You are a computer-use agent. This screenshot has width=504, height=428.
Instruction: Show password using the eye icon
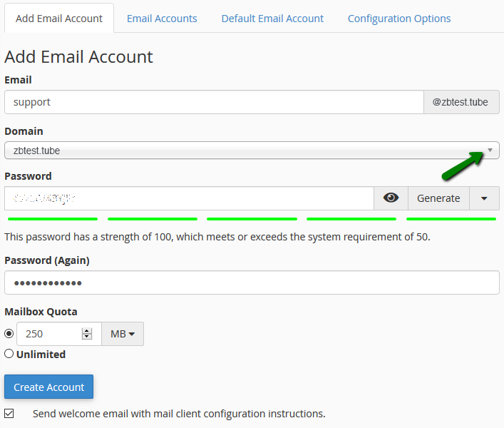click(x=391, y=198)
